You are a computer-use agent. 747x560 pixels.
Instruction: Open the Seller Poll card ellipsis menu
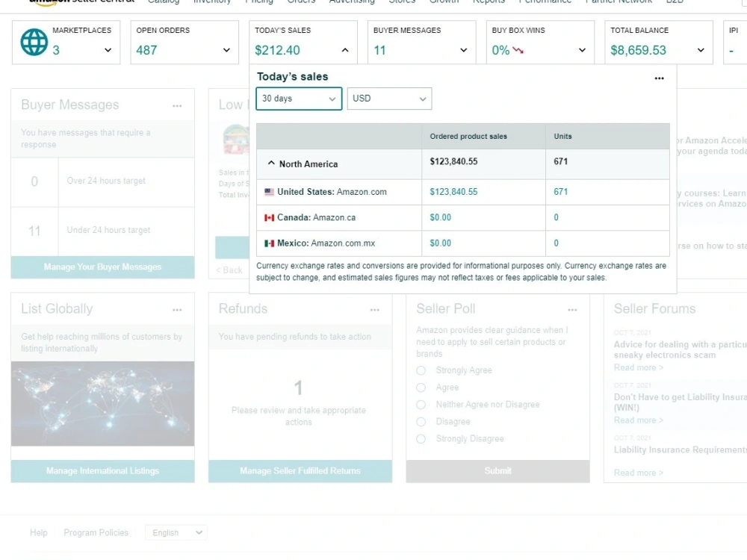(572, 310)
